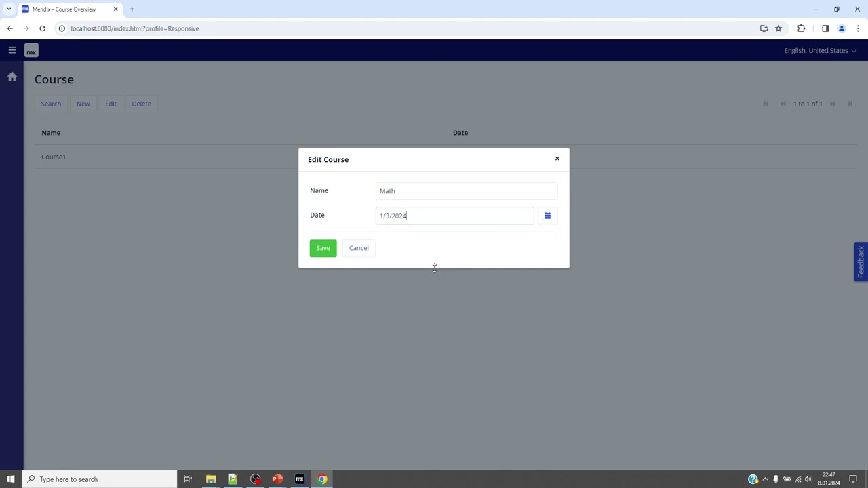Open the Feedback side tab

pos(861,262)
